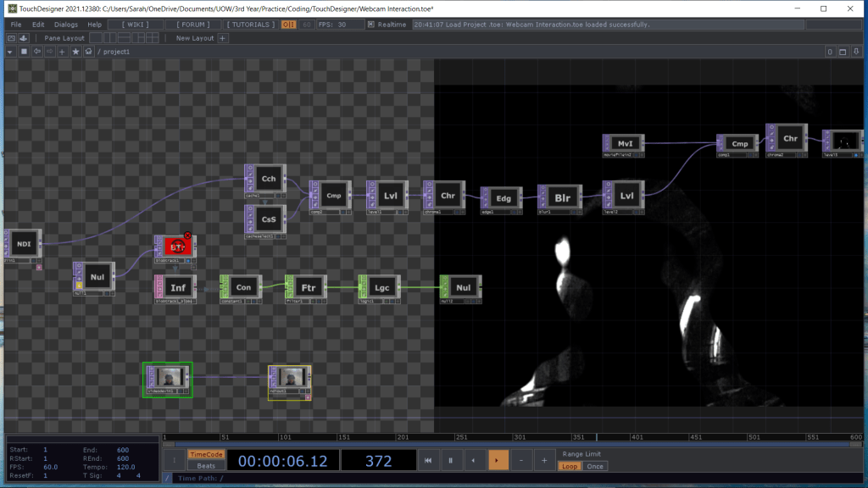Click the videodevin1 webcam thumbnail node

(168, 376)
